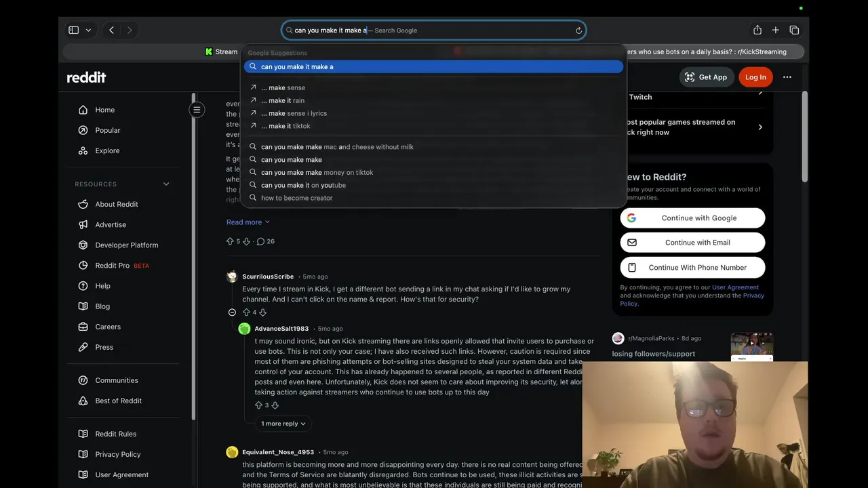Switch to the Stream tab

221,52
